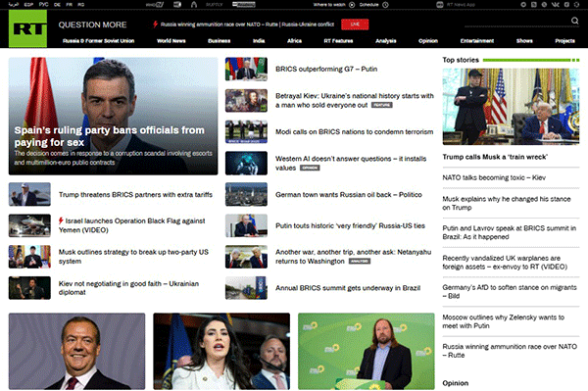This screenshot has width=588, height=391.
Task: Click the ANALYSIS tag on Netanyahu story
Action: (360, 262)
